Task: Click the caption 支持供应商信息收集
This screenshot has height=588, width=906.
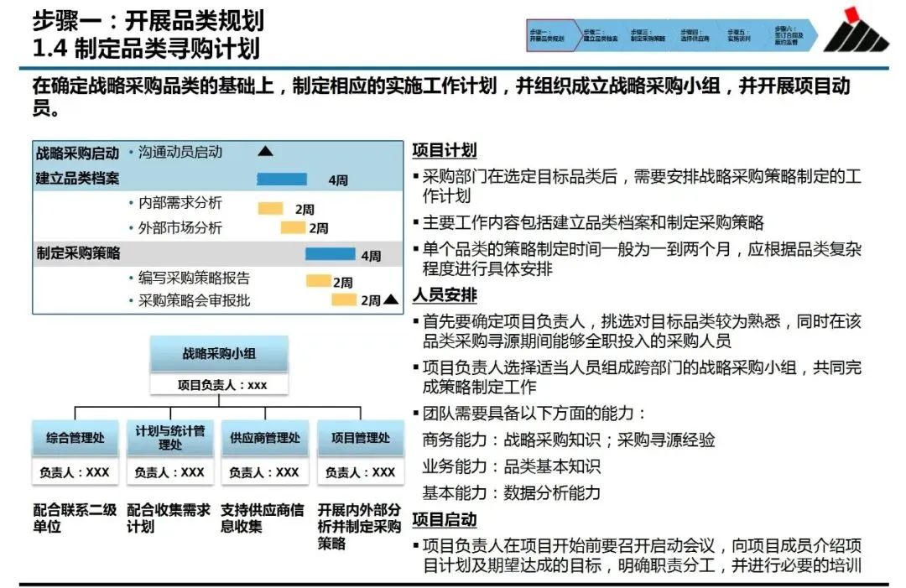Action: coord(263,518)
